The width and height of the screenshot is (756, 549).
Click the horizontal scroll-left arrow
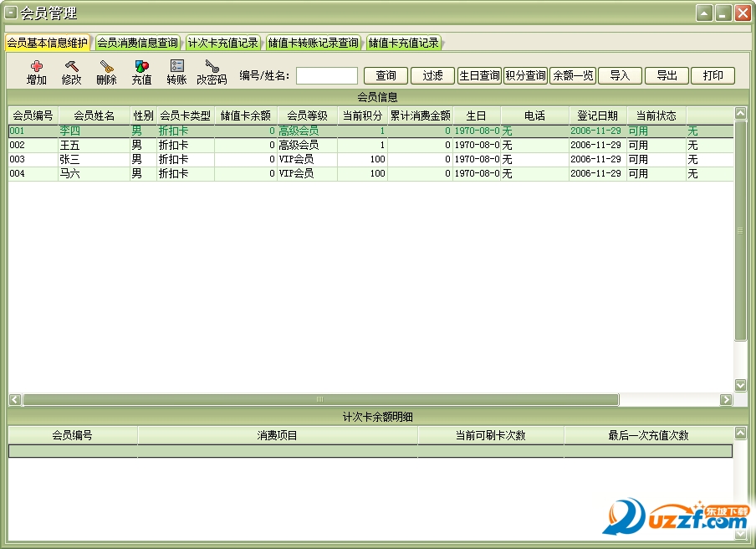pos(15,399)
